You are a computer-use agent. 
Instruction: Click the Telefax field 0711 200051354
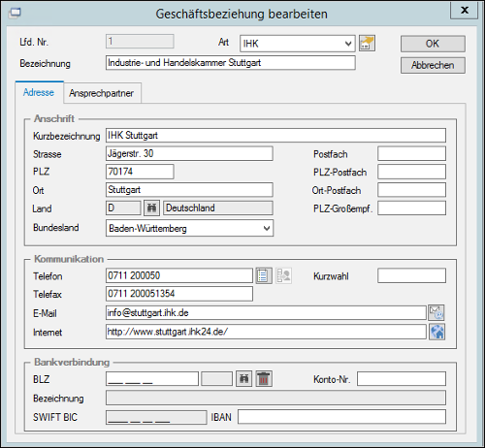pyautogui.click(x=179, y=294)
